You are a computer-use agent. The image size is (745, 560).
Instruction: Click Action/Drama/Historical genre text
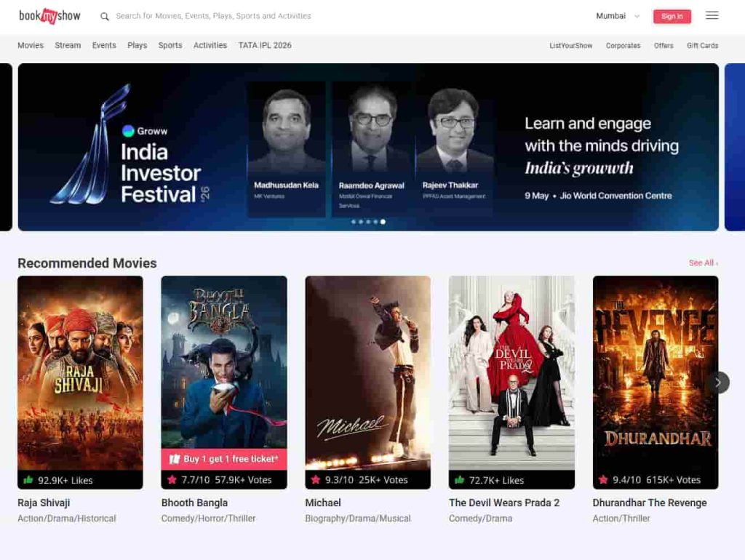66,519
